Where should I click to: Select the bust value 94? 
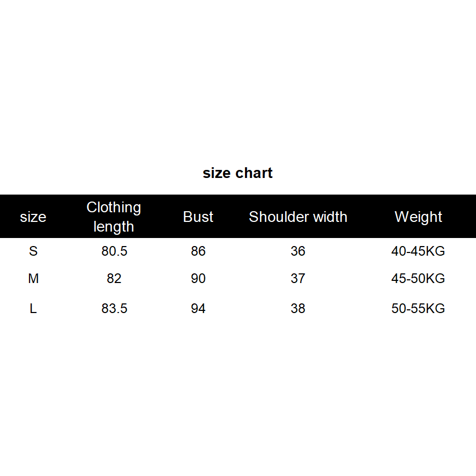198,309
